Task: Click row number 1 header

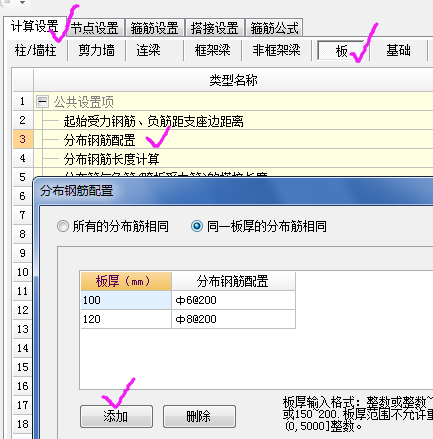Action: pyautogui.click(x=23, y=101)
